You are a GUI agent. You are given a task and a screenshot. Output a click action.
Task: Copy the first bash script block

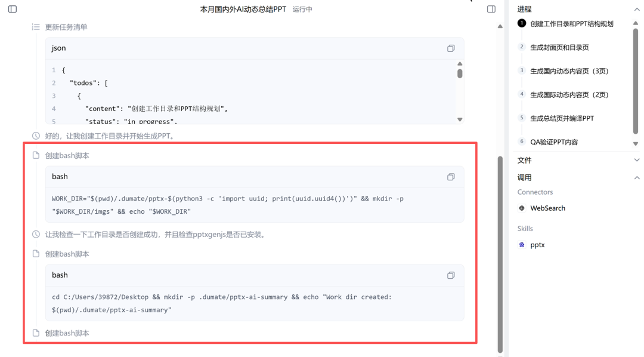(451, 177)
